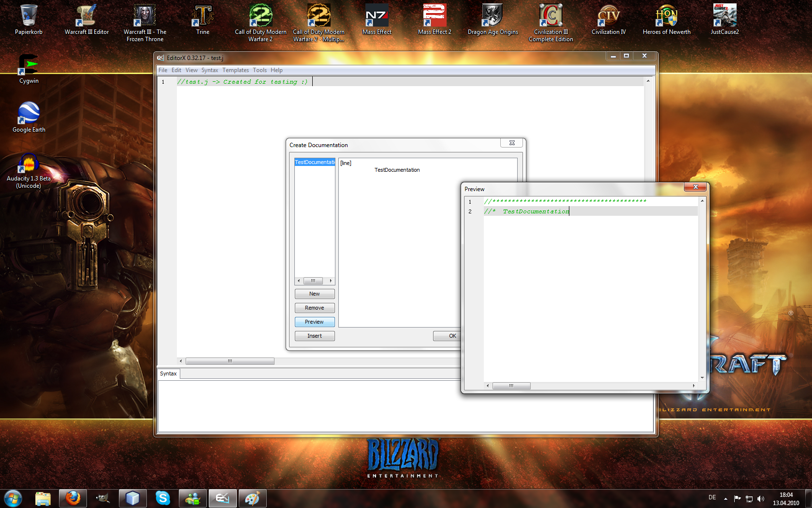Show hidden tray icons arrow
The width and height of the screenshot is (812, 508).
[725, 498]
